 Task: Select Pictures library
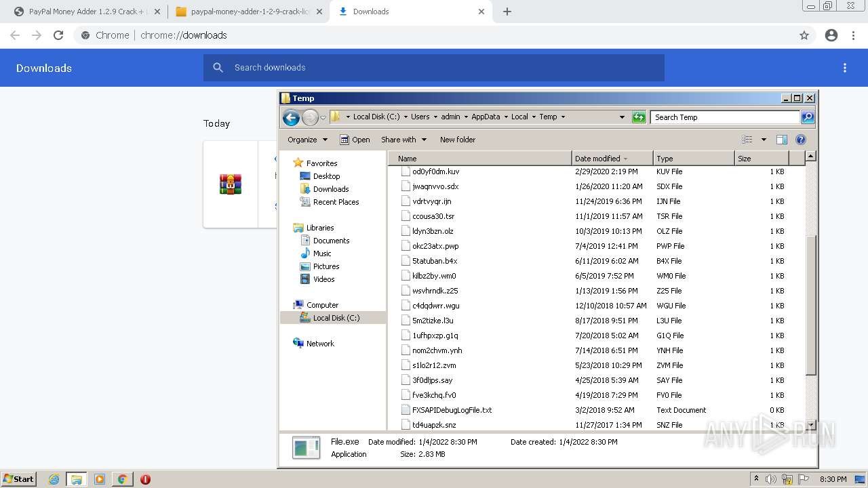(x=326, y=266)
